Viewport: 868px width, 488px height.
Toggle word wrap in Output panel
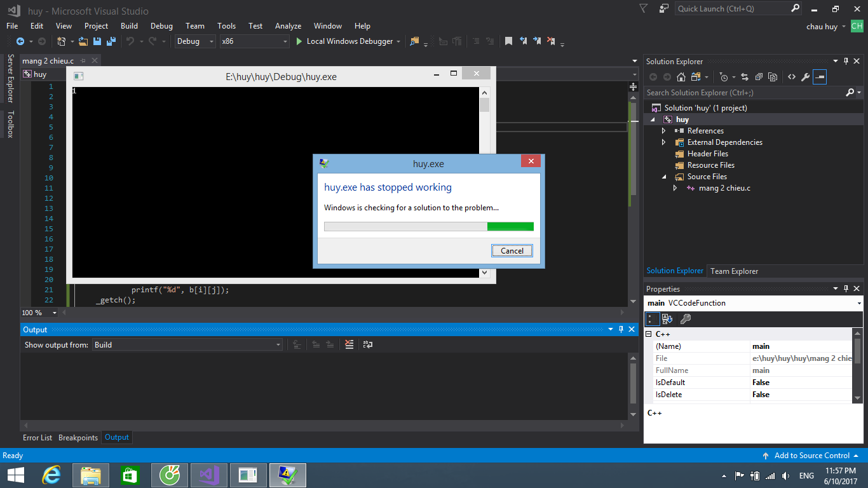click(367, 344)
